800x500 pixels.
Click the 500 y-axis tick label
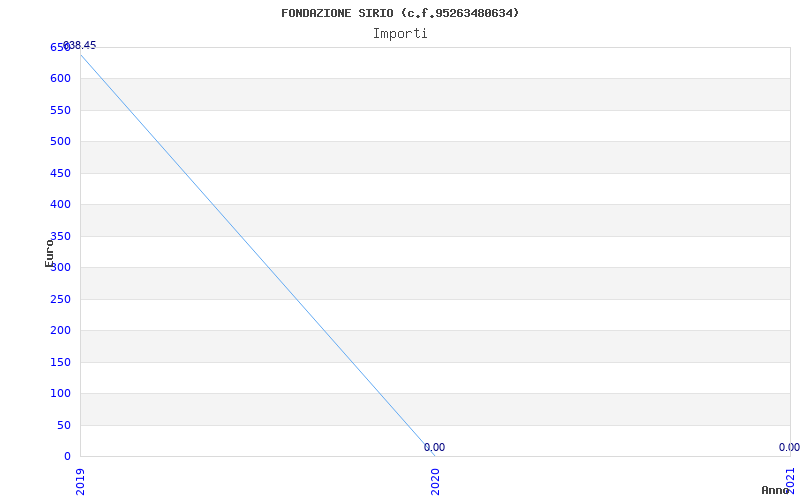click(60, 141)
